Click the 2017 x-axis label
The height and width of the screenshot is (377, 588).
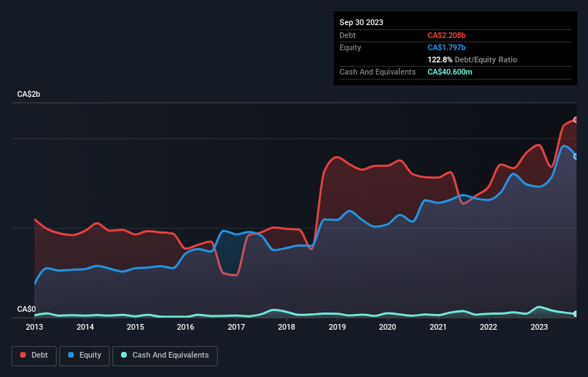[x=236, y=327]
